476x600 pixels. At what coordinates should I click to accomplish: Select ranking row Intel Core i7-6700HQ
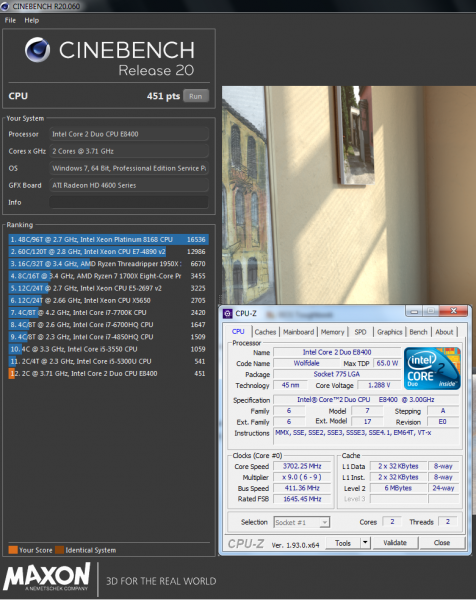[x=108, y=325]
